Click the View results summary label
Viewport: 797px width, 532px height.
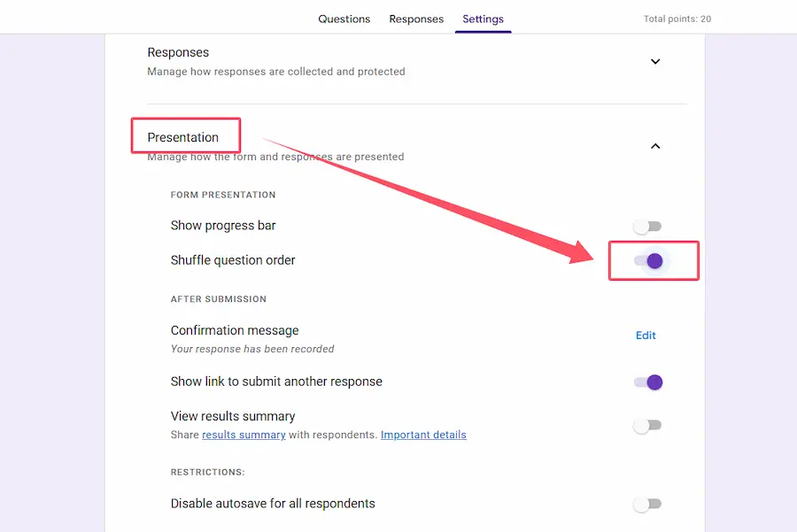[233, 416]
